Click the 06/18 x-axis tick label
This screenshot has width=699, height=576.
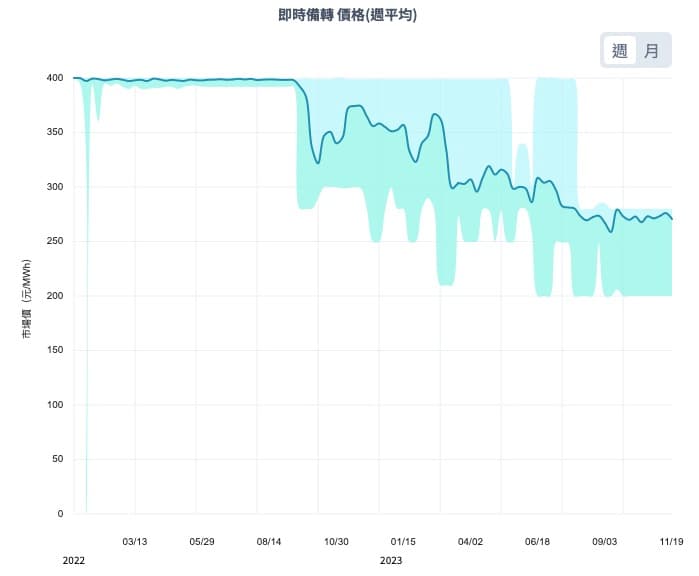coord(537,541)
